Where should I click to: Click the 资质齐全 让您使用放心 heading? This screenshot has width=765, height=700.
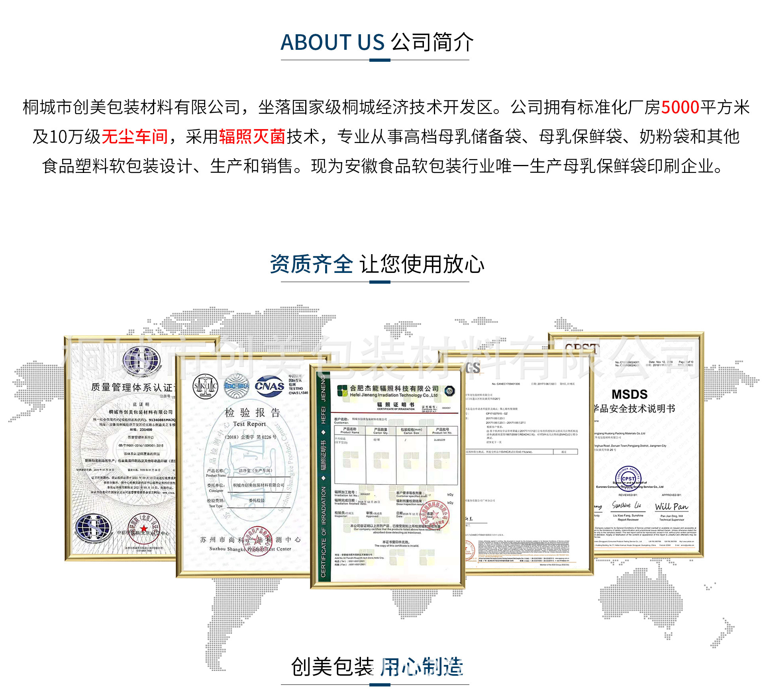click(377, 264)
